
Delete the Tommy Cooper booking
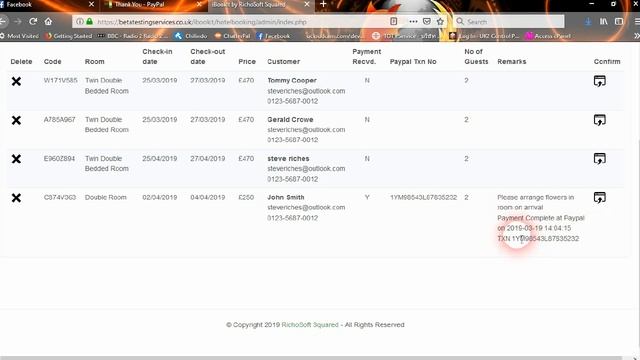16,81
